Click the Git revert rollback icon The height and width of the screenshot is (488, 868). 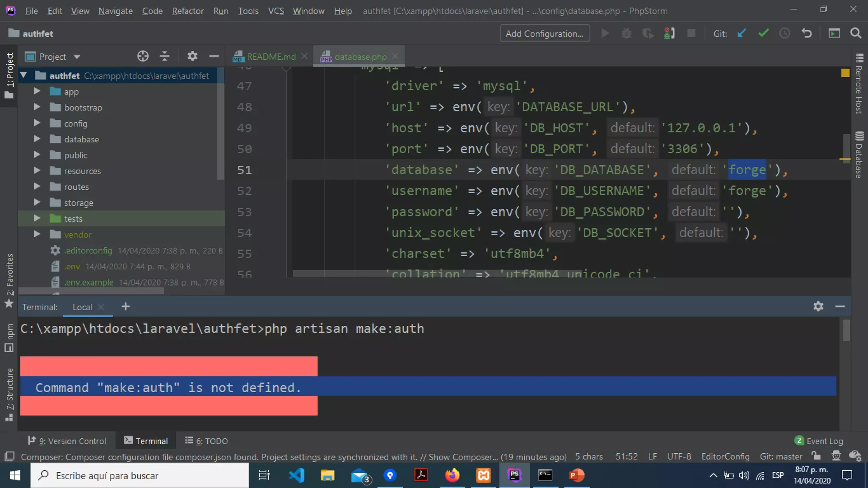(807, 33)
